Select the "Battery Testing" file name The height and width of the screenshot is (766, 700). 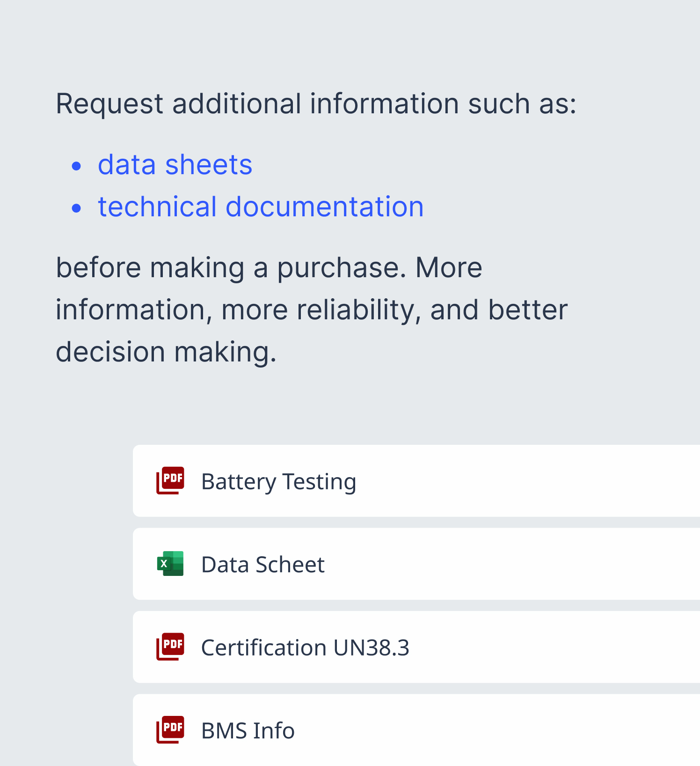278,481
